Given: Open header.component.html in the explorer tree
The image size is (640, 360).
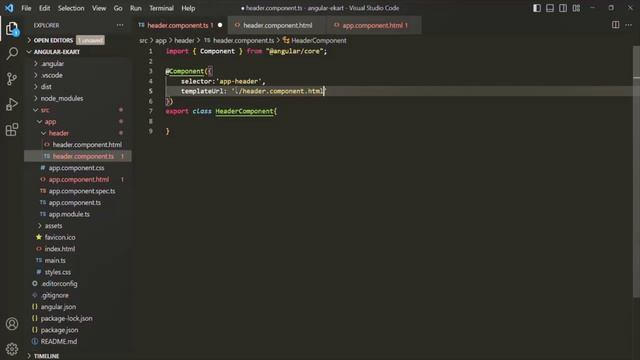Looking at the screenshot, I should [87, 144].
